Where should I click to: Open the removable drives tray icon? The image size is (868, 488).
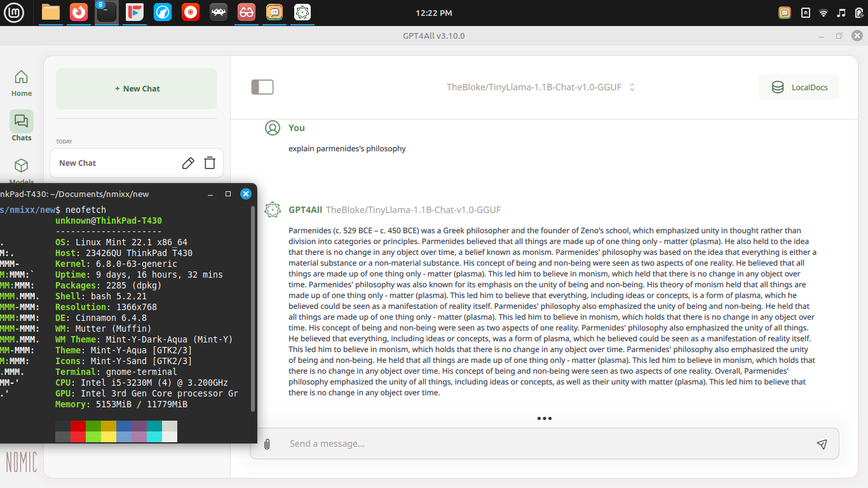pos(806,13)
